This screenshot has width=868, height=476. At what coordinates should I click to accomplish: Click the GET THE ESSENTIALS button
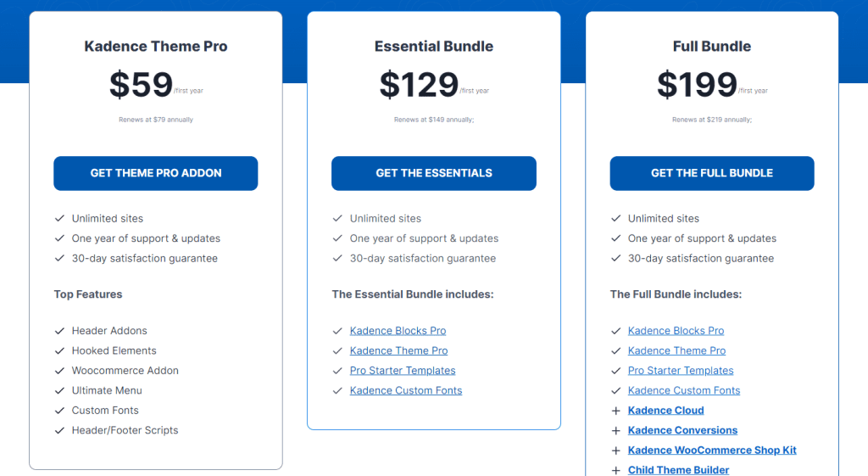point(434,173)
